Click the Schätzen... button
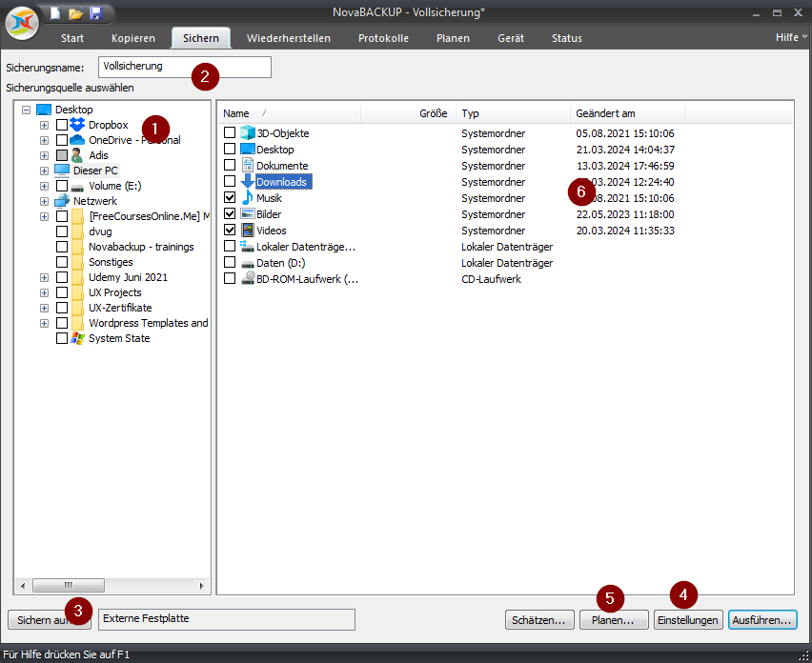 point(539,620)
